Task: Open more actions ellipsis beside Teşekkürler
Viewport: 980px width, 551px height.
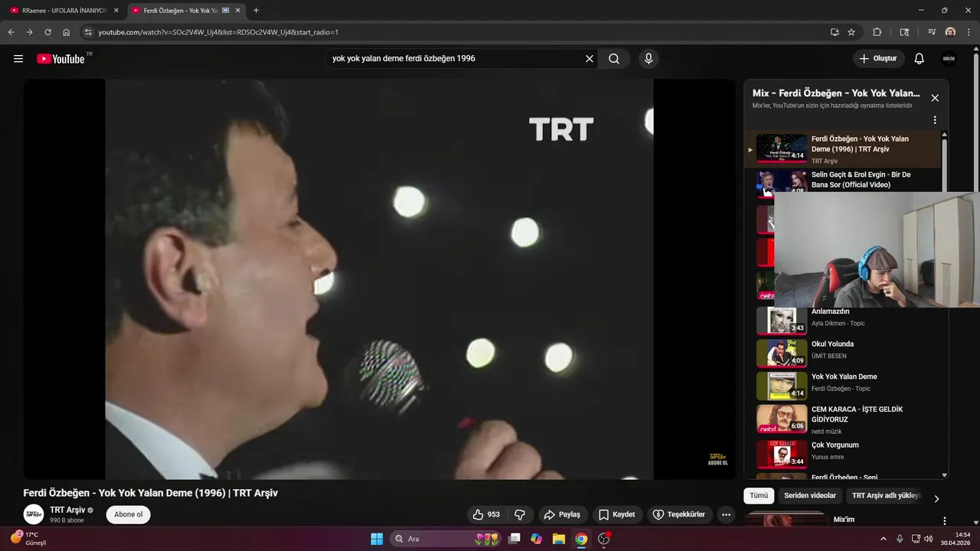Action: [x=727, y=514]
